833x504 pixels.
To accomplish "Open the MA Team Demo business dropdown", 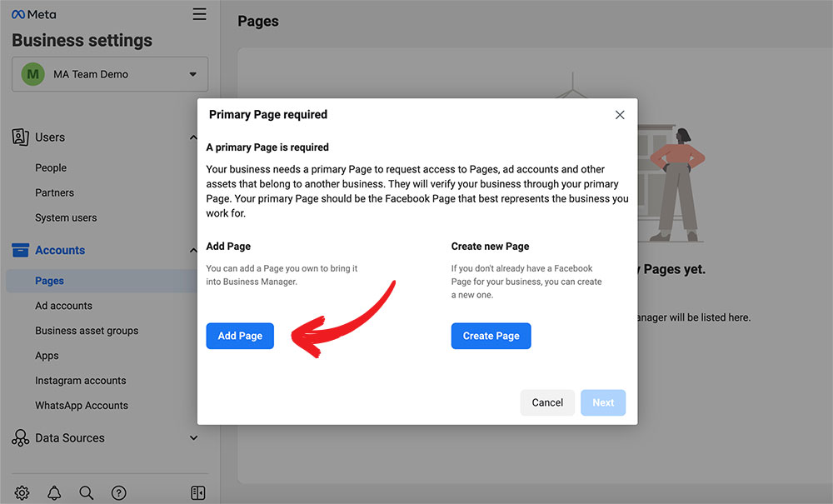I will [110, 74].
